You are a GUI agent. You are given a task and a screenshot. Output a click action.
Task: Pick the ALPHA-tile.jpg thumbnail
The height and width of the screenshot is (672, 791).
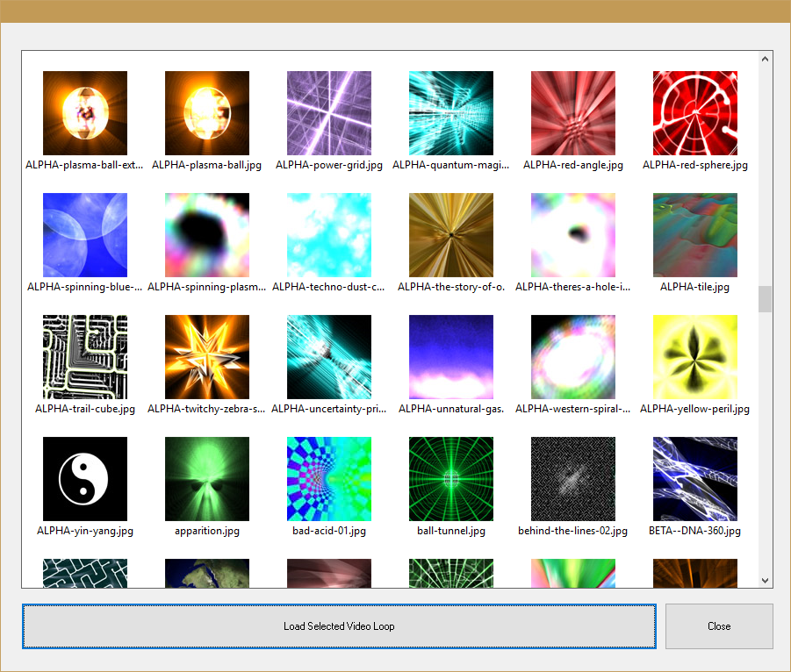[695, 235]
